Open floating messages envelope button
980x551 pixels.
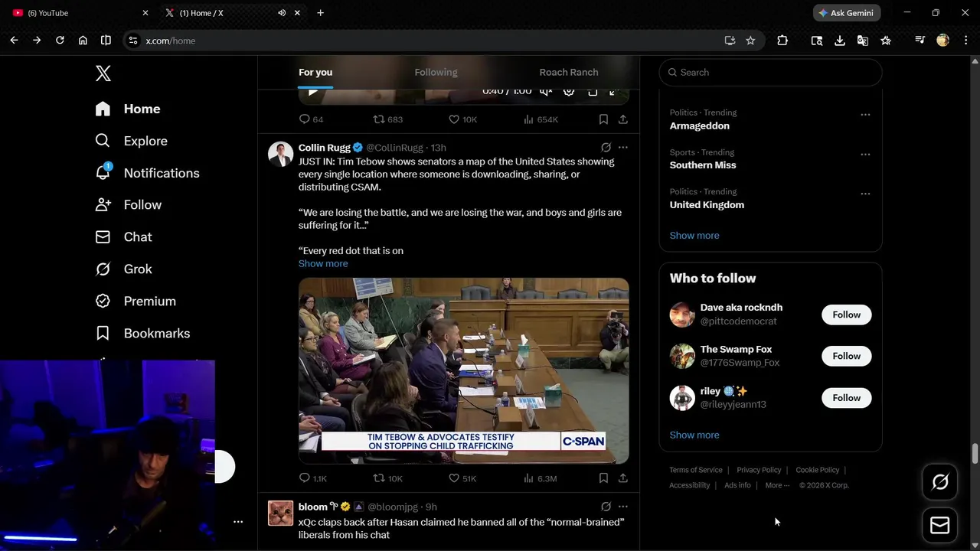coord(940,526)
